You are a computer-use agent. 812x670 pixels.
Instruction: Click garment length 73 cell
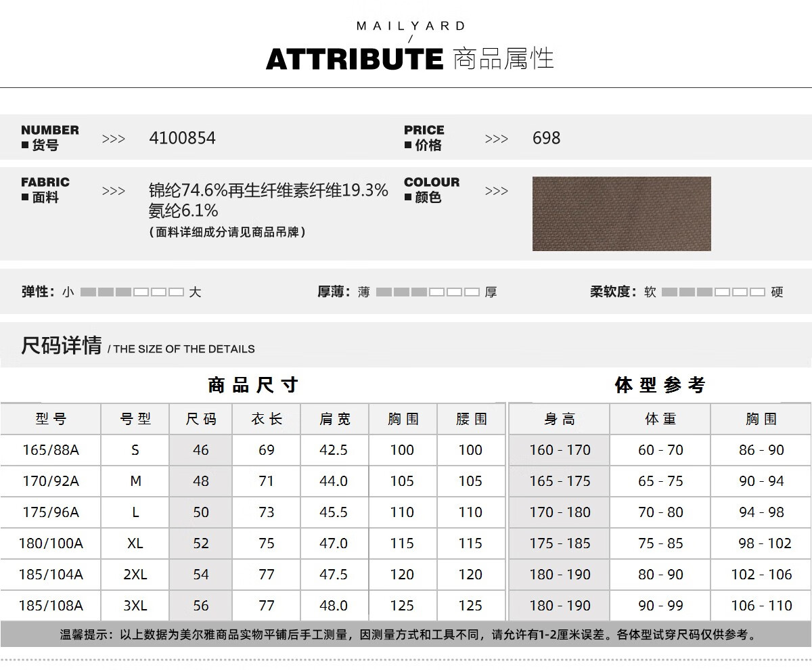click(x=267, y=512)
